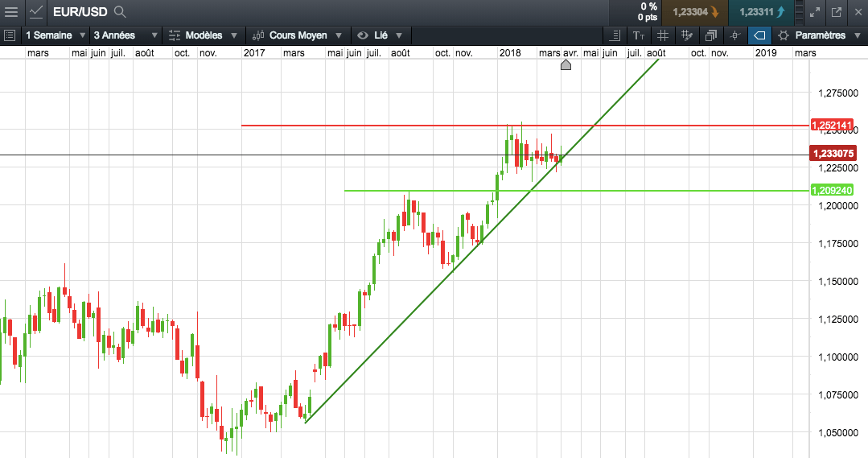
Task: Click the eye icon beside Lié
Action: click(363, 35)
